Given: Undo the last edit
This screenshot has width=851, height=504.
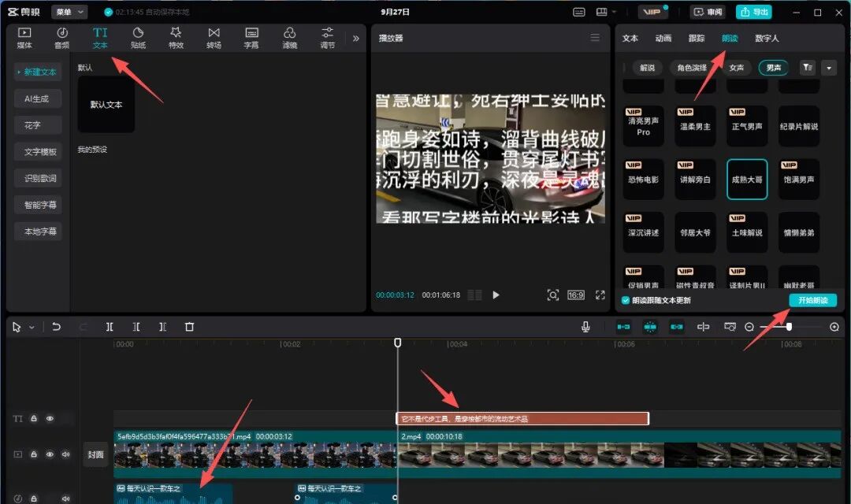Looking at the screenshot, I should click(x=57, y=327).
